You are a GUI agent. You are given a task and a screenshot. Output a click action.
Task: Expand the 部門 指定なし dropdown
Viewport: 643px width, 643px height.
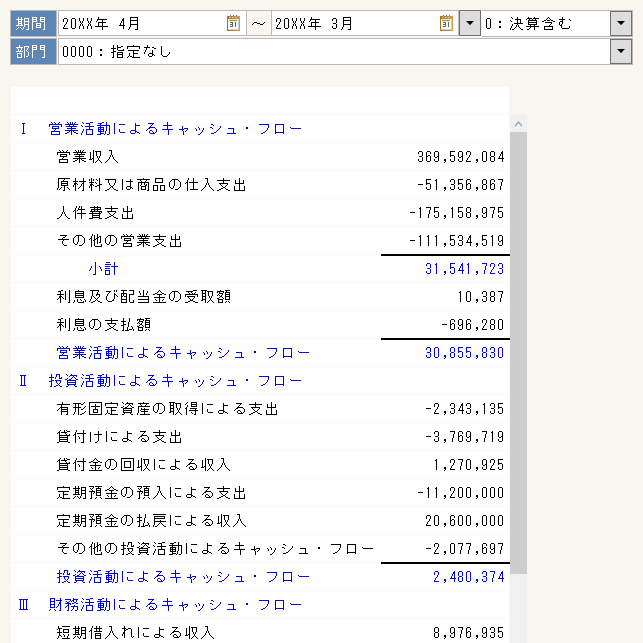click(x=621, y=52)
